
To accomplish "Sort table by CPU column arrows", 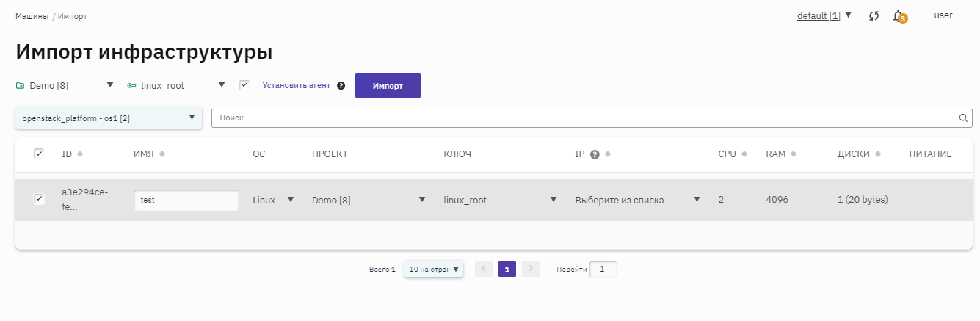I will [744, 154].
